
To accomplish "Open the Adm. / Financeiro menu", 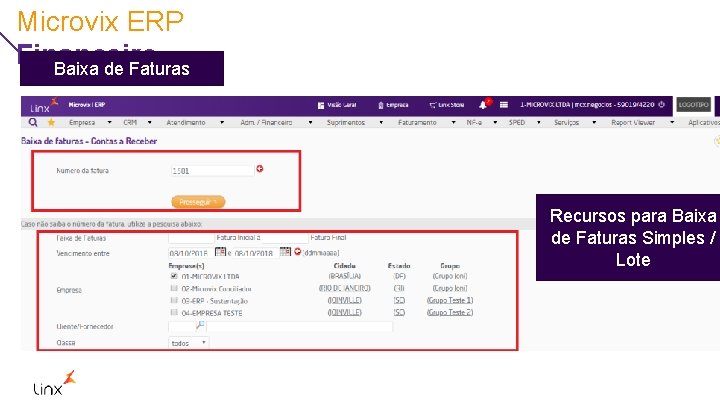I will (x=266, y=123).
